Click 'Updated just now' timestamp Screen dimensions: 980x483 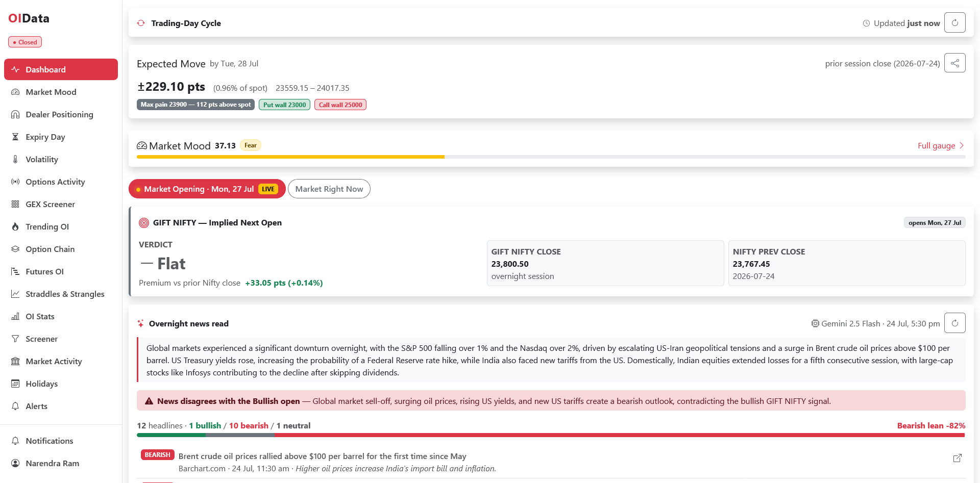[x=906, y=23]
